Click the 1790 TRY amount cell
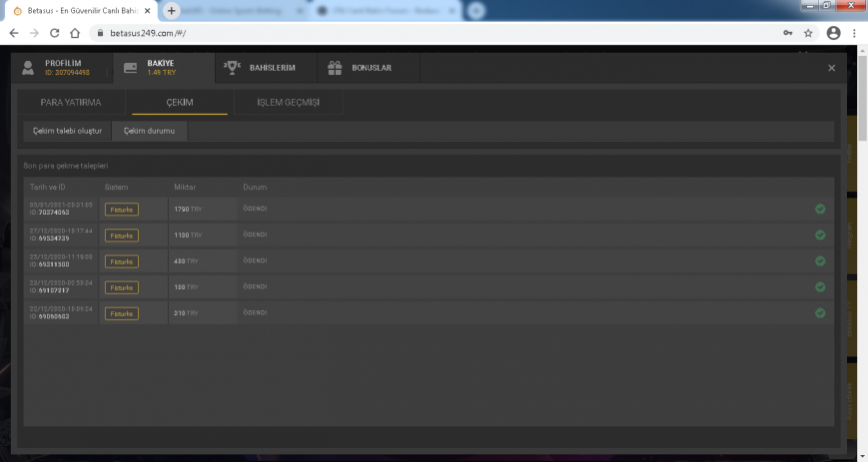 (x=203, y=210)
